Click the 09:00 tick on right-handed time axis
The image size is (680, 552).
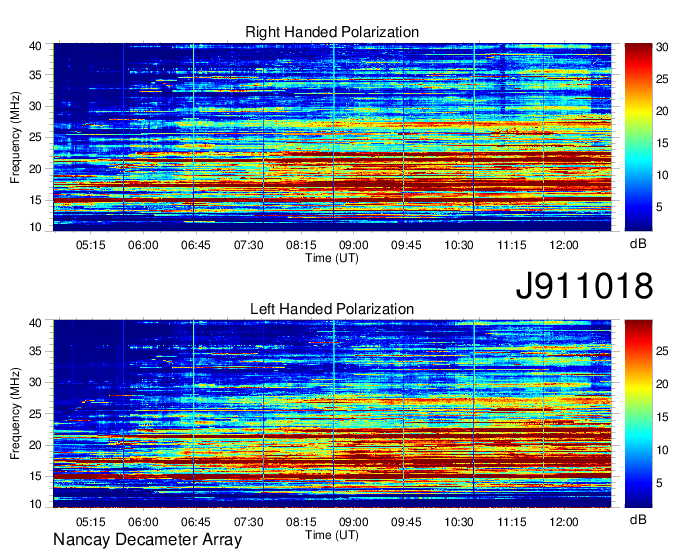(353, 245)
